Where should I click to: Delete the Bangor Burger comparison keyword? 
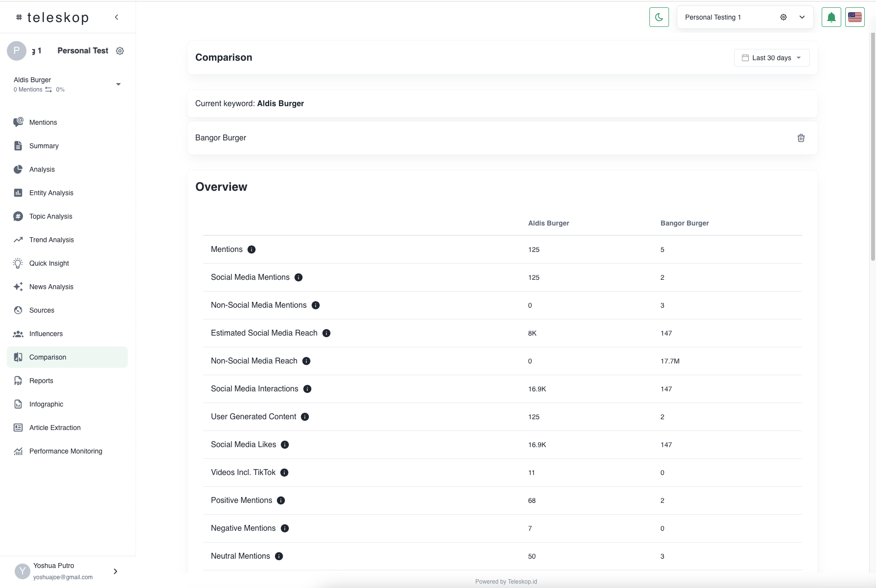[x=801, y=138]
